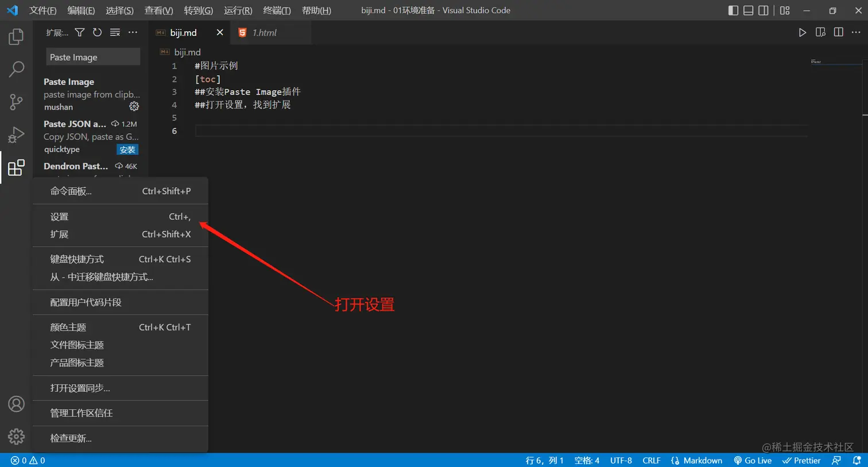This screenshot has height=467, width=868.
Task: Select 配置用户代码片段 menu entry
Action: 121,302
